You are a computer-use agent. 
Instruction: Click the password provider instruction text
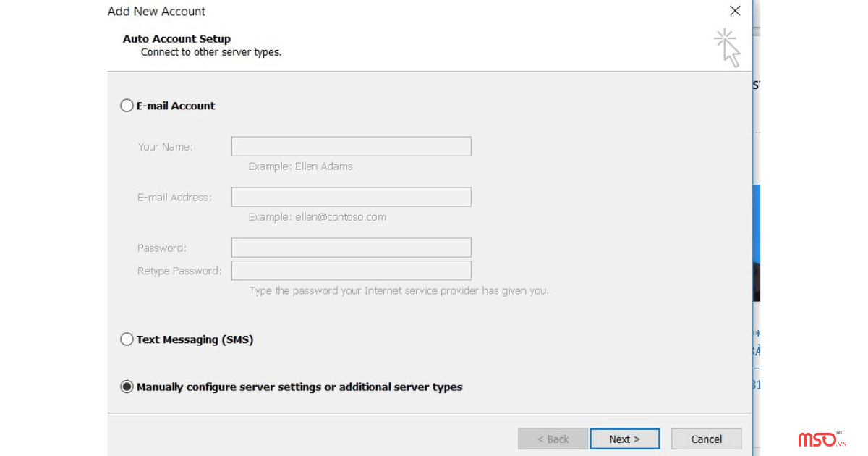[x=396, y=290]
